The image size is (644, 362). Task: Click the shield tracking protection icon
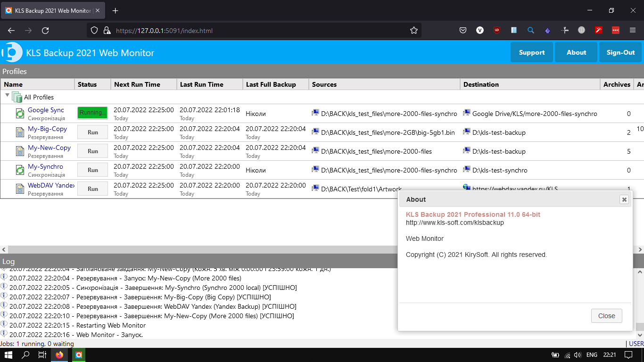coord(94,30)
